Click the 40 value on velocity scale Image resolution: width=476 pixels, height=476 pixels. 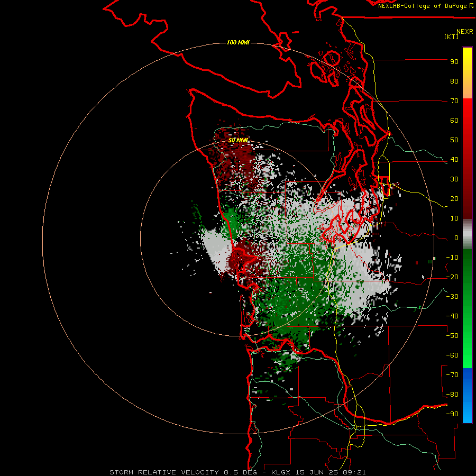[x=454, y=160]
